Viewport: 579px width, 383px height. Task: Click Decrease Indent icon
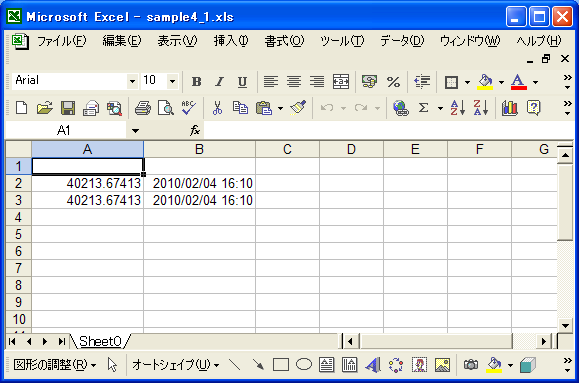[x=422, y=82]
